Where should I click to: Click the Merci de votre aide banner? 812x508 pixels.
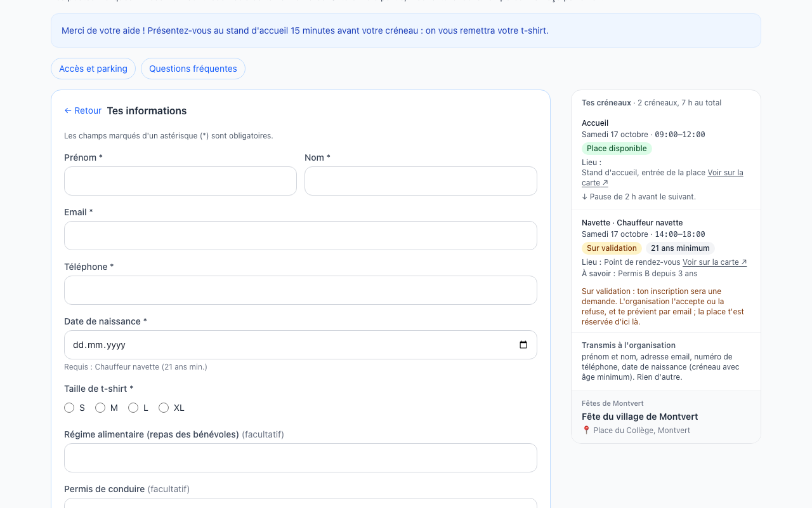[x=406, y=30]
